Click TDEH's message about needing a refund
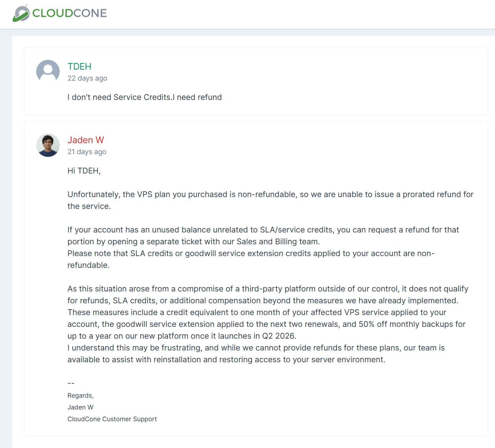 click(144, 97)
